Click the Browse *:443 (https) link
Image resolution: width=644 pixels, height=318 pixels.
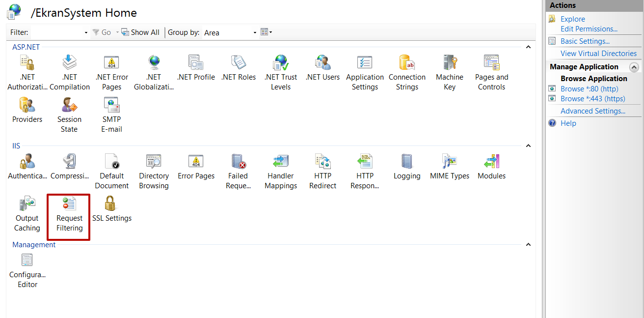592,99
